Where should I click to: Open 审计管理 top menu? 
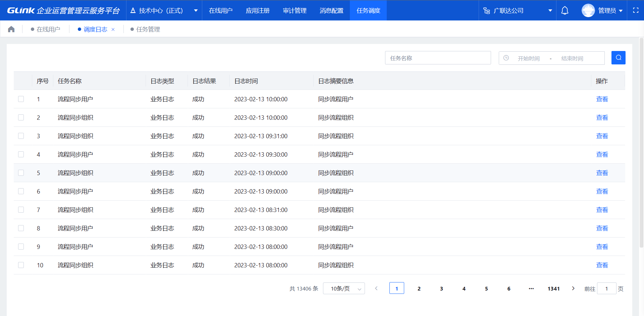(294, 10)
